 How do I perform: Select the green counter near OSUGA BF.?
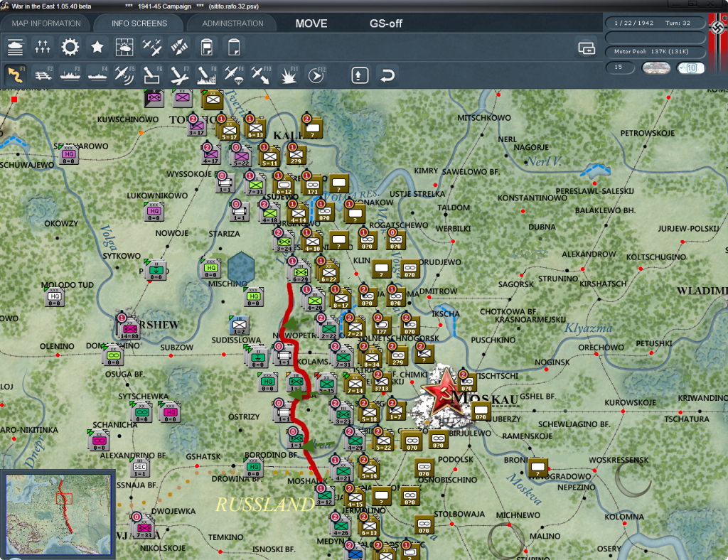(x=113, y=355)
